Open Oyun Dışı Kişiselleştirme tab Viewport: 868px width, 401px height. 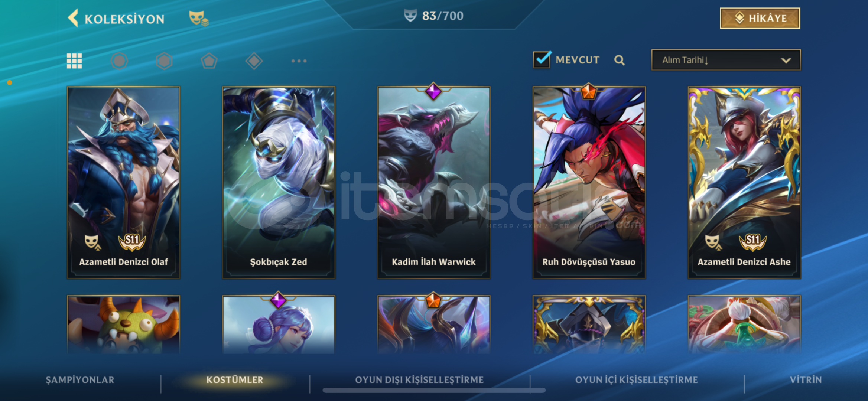point(419,380)
